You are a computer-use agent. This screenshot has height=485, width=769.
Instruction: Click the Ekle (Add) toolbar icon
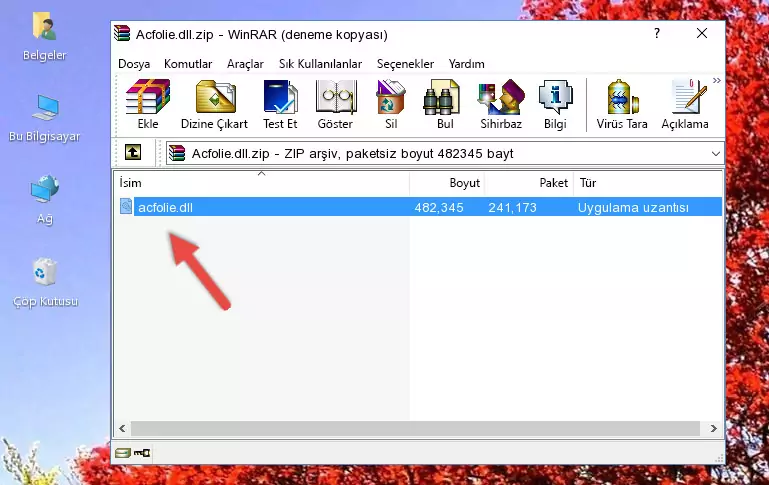(x=148, y=104)
